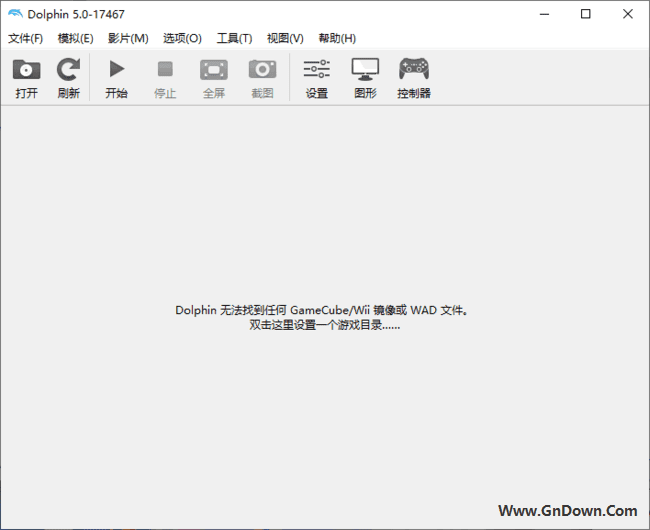Click the game directory setup message text
Viewport: 650px width, 530px height.
[323, 318]
